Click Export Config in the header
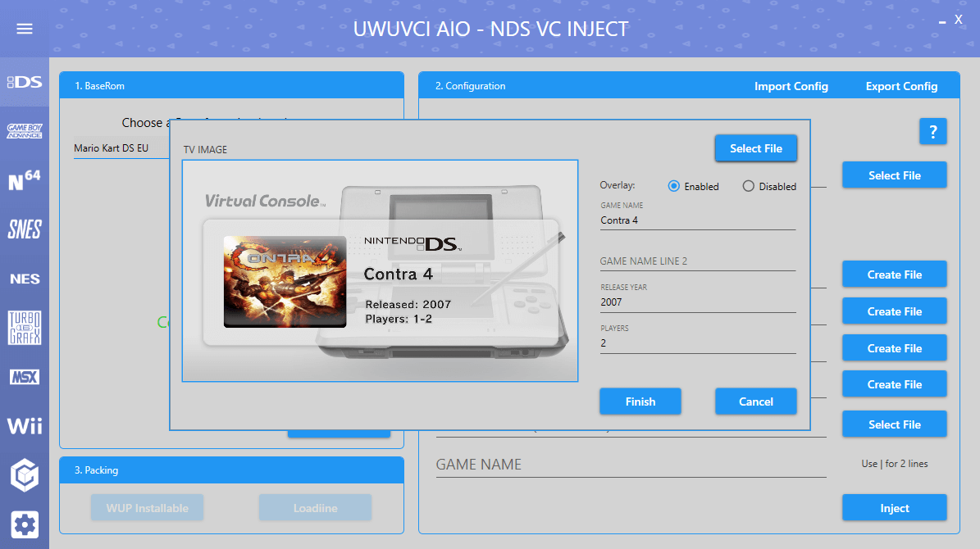980x549 pixels. coord(901,86)
